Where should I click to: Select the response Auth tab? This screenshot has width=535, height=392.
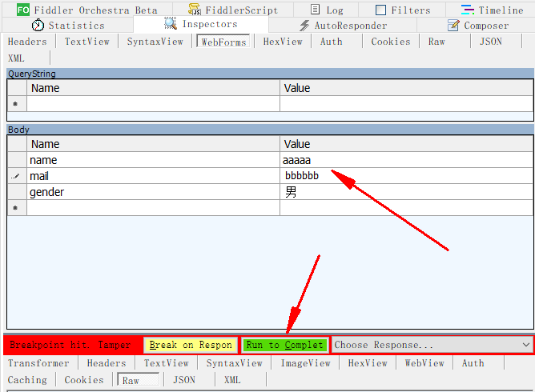point(473,363)
